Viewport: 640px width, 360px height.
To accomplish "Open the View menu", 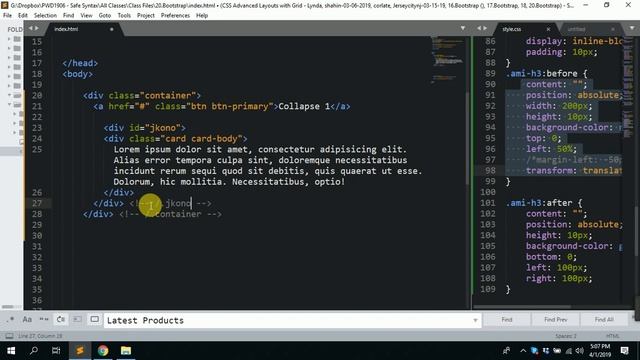I will click(x=86, y=16).
